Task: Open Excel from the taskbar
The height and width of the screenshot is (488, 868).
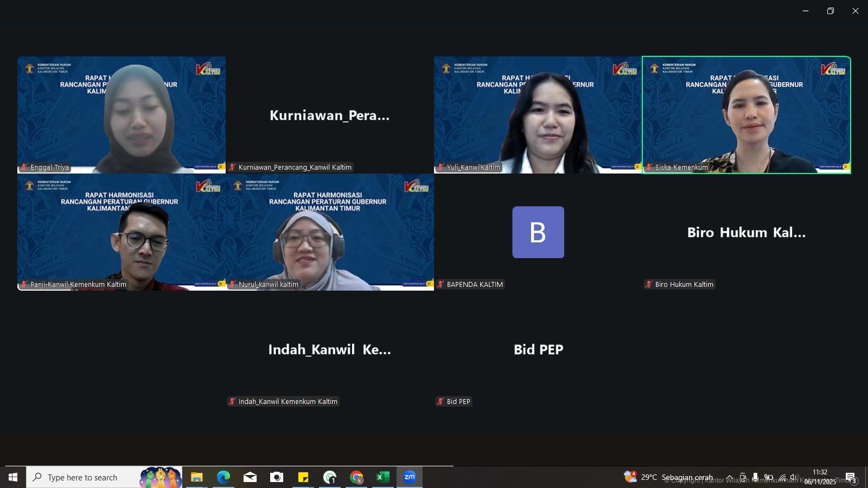Action: (383, 477)
